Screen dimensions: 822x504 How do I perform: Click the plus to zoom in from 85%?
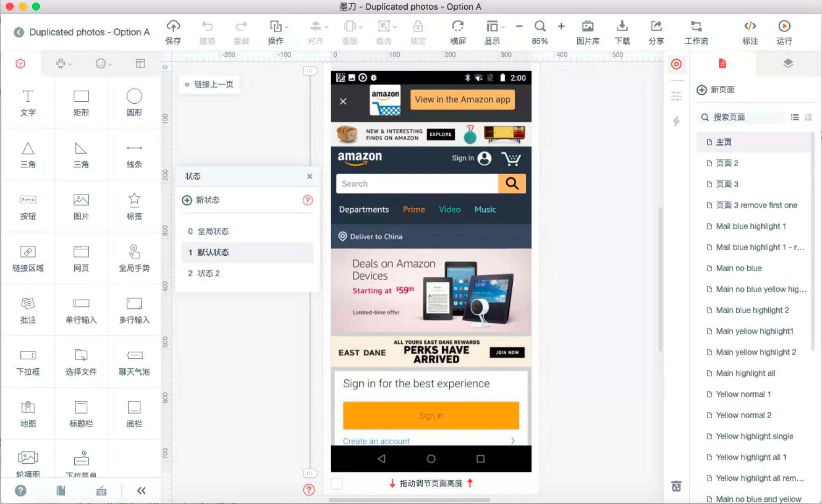[x=561, y=26]
